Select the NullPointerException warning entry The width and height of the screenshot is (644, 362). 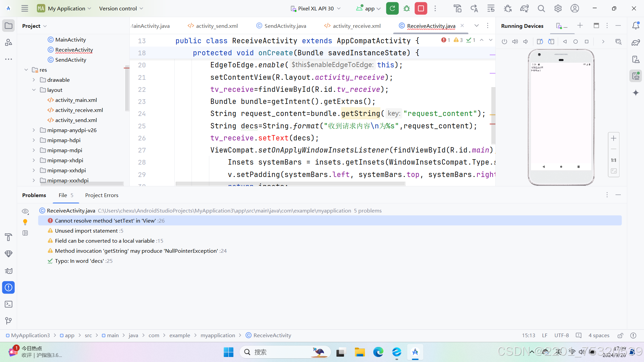tap(136, 251)
